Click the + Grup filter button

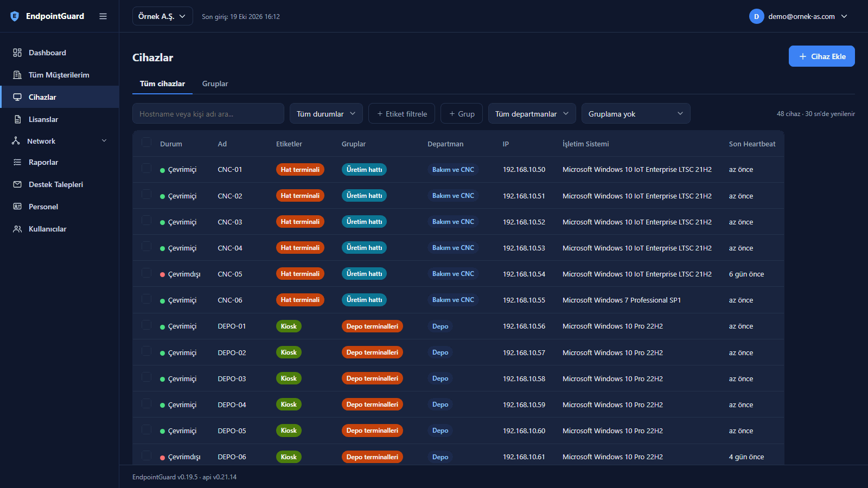pyautogui.click(x=462, y=113)
